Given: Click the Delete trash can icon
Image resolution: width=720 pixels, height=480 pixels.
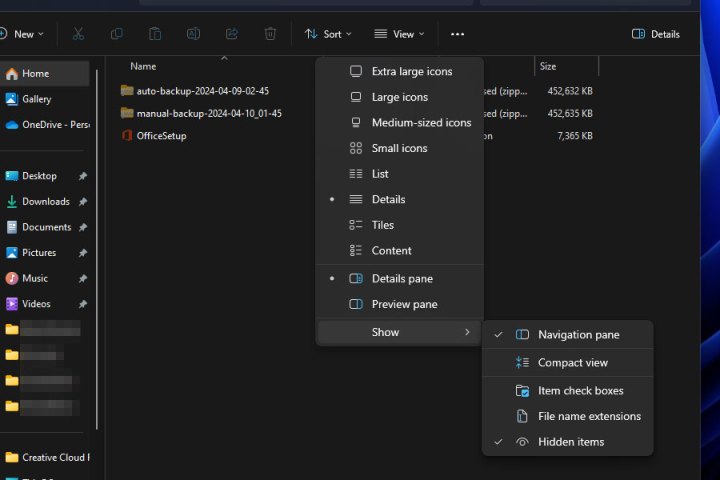Looking at the screenshot, I should (x=270, y=34).
